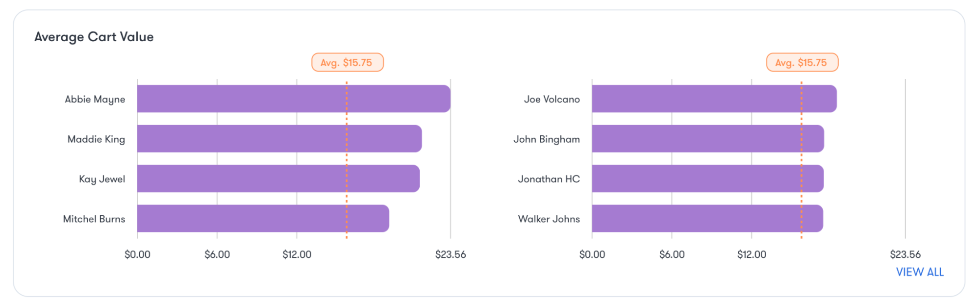Click the left chart's $12.00 axis label
The width and height of the screenshot is (980, 305).
coord(297,254)
